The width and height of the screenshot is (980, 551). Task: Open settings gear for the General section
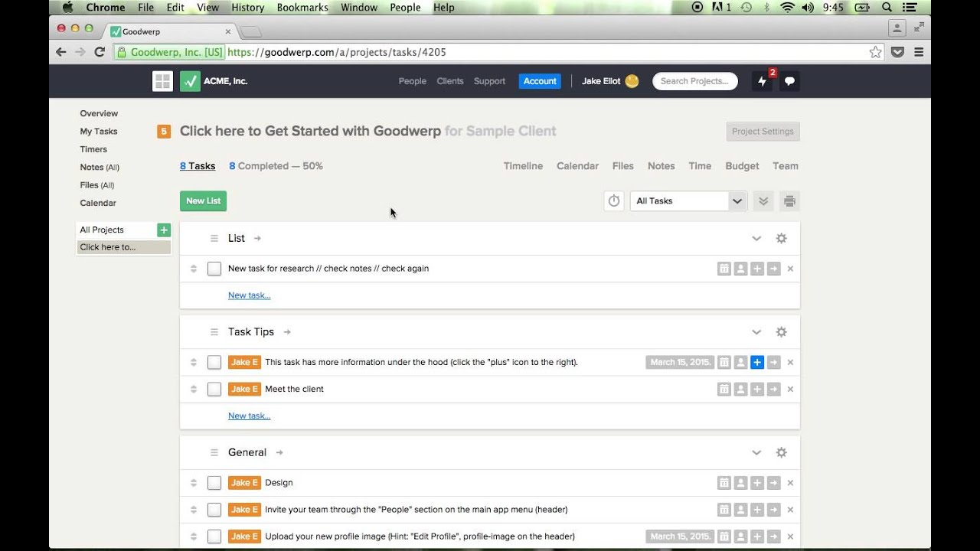[781, 452]
